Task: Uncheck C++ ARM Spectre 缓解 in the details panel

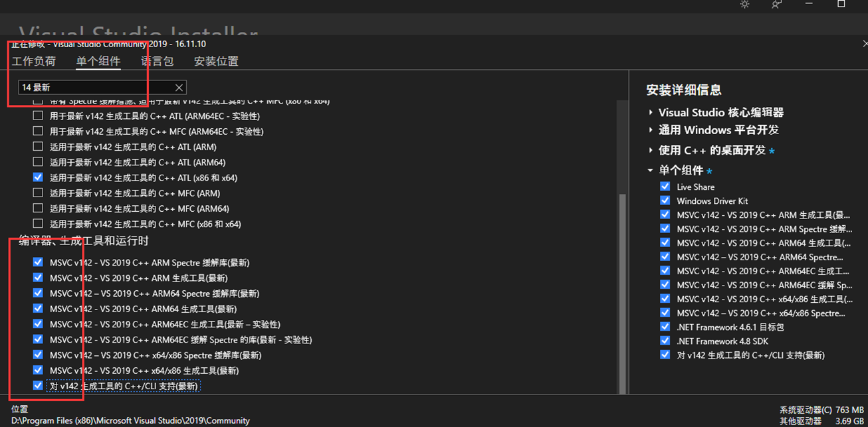Action: click(665, 228)
